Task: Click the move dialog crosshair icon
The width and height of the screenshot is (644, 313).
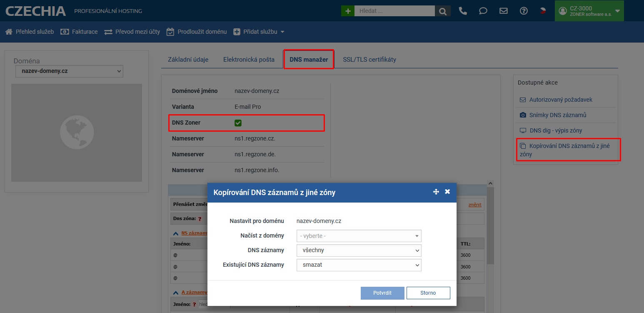Action: (436, 192)
